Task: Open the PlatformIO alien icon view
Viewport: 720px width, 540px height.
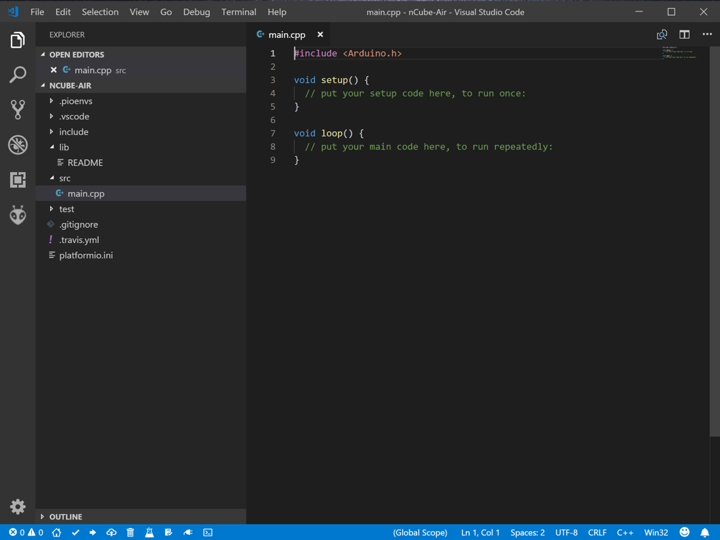Action: 17,215
